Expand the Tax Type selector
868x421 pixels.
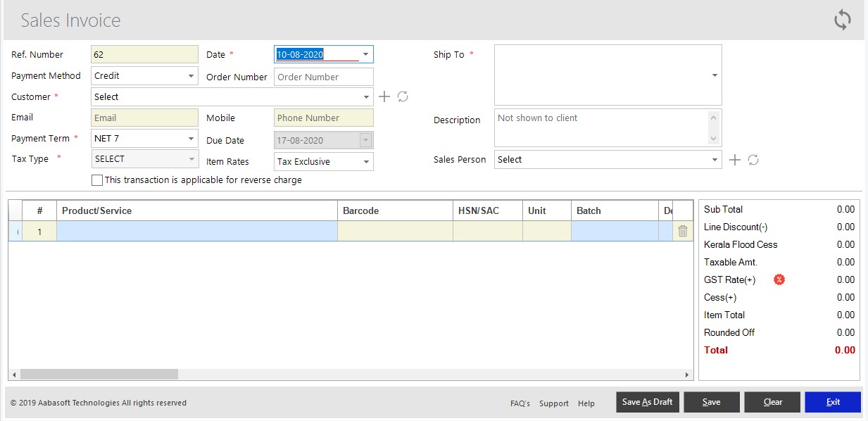point(191,158)
